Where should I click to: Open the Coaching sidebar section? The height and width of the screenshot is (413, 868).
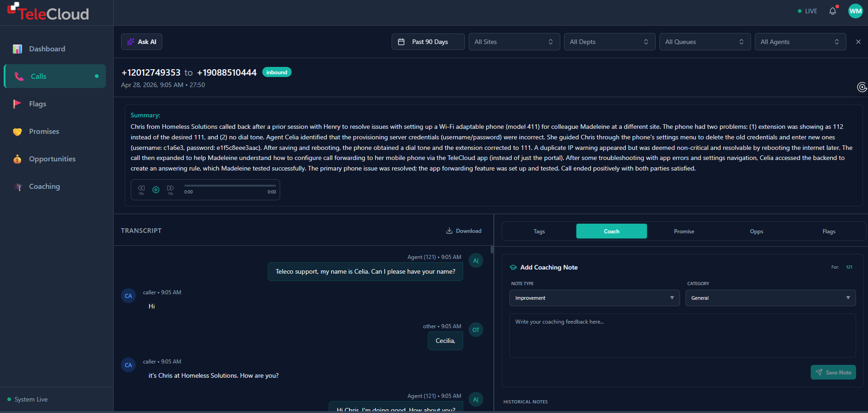(55, 186)
